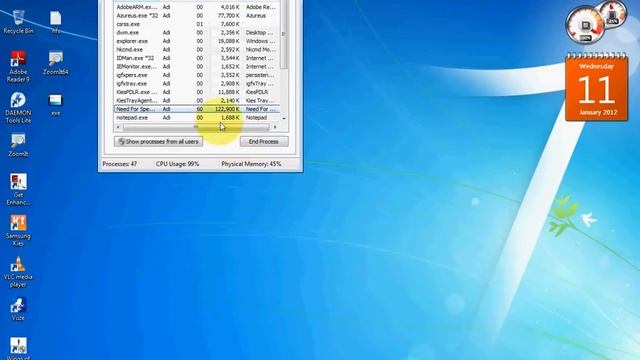The width and height of the screenshot is (640, 360).
Task: Click the large CPU meter gadget dial
Action: click(x=584, y=25)
